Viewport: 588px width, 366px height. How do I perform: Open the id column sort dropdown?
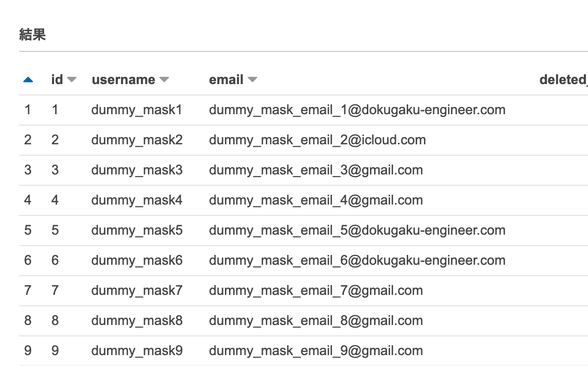coord(72,80)
